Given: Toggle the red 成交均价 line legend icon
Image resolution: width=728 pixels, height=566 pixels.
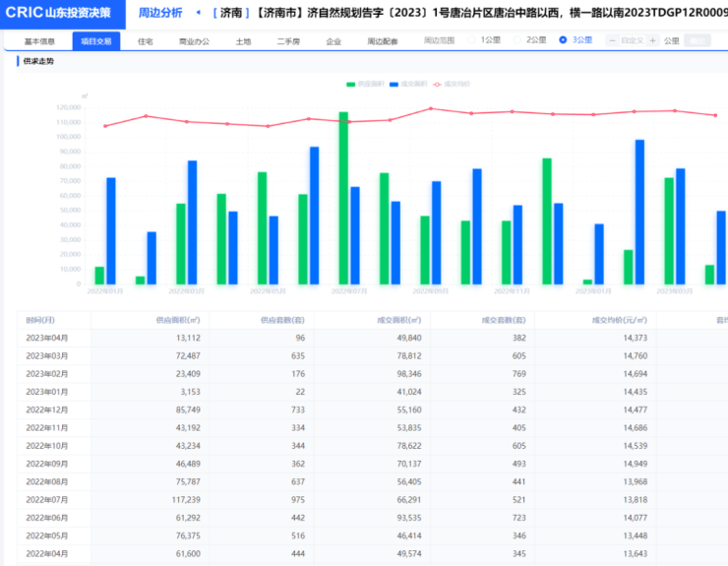Looking at the screenshot, I should pyautogui.click(x=438, y=84).
